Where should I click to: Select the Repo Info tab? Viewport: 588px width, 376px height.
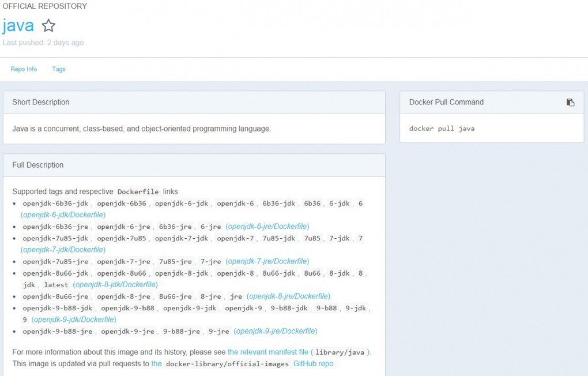pos(23,69)
